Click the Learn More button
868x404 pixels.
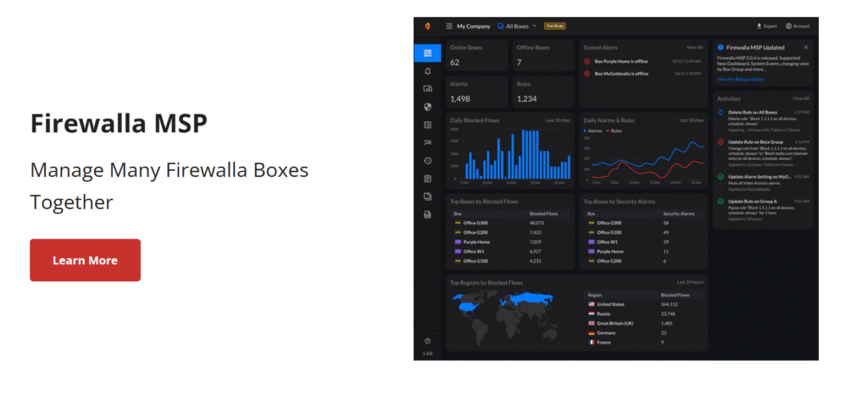coord(85,260)
